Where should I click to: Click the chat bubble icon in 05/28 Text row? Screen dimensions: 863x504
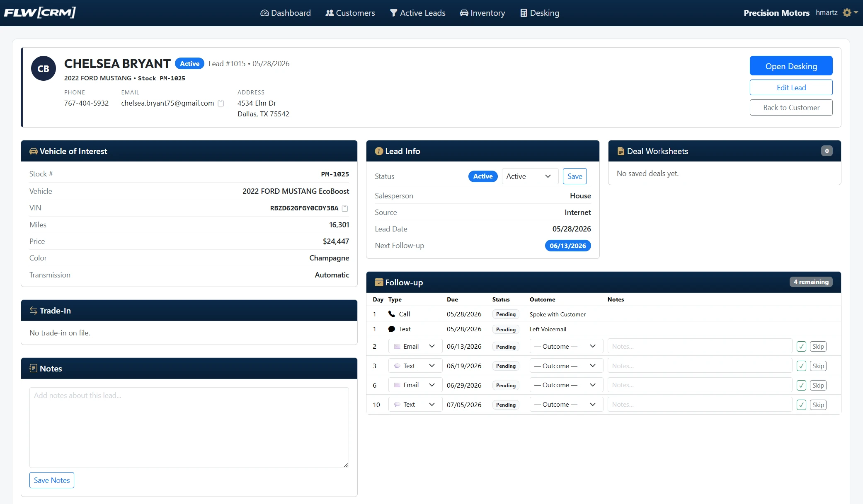point(392,329)
